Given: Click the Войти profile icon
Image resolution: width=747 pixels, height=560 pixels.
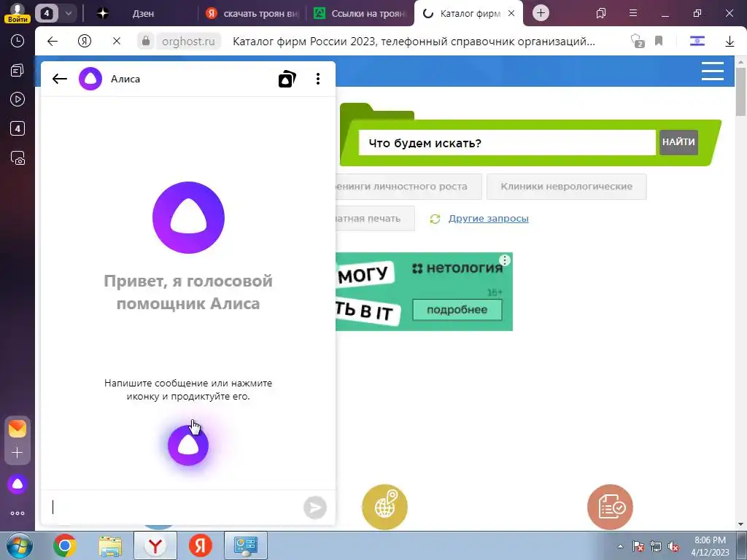Looking at the screenshot, I should [18, 12].
